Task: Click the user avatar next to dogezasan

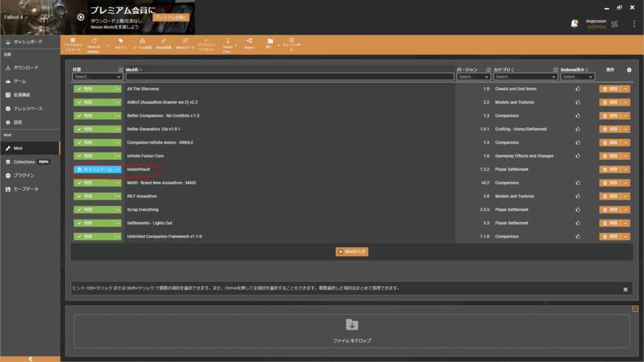Action: 614,24
